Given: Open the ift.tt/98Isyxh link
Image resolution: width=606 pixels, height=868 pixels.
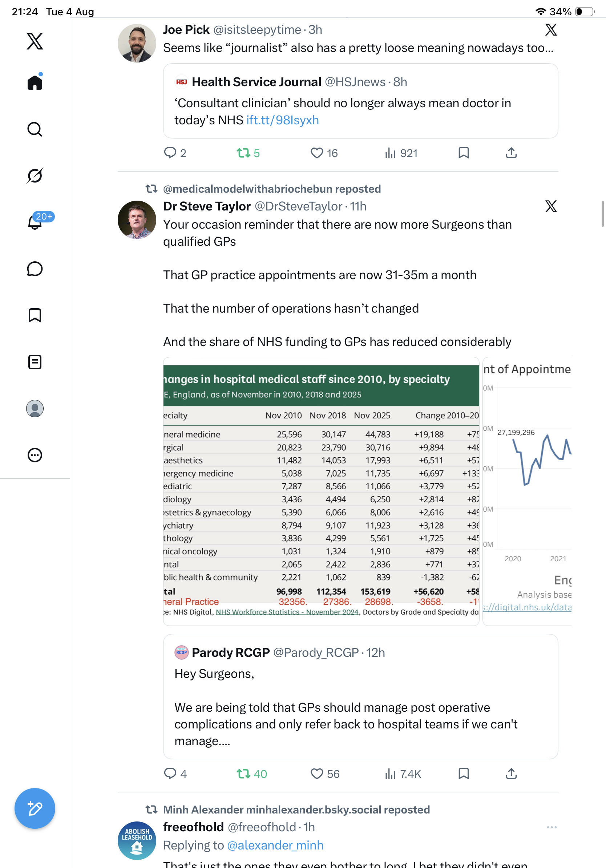Looking at the screenshot, I should point(283,120).
